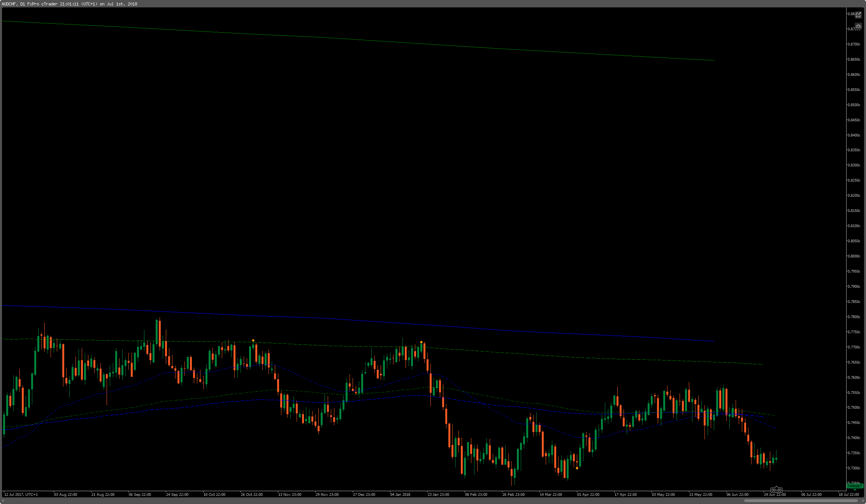Click the 0.8500 price level on the axis

point(853,105)
